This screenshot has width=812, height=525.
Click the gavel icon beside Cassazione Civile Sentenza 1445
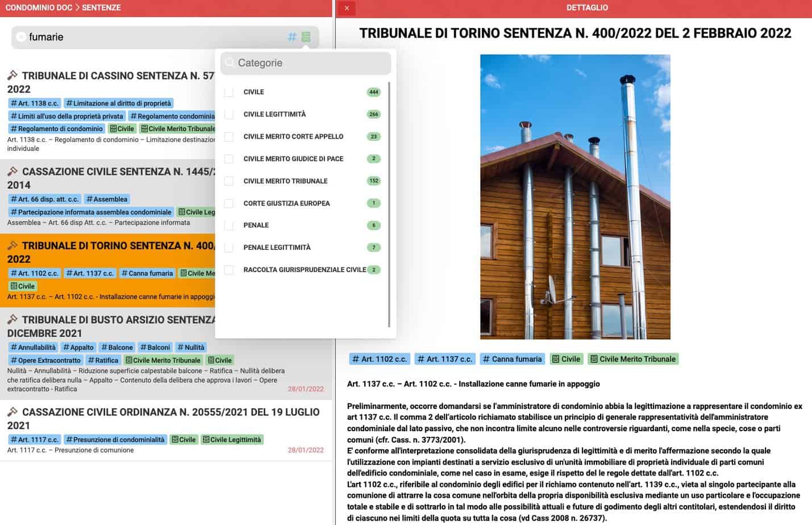(x=13, y=171)
